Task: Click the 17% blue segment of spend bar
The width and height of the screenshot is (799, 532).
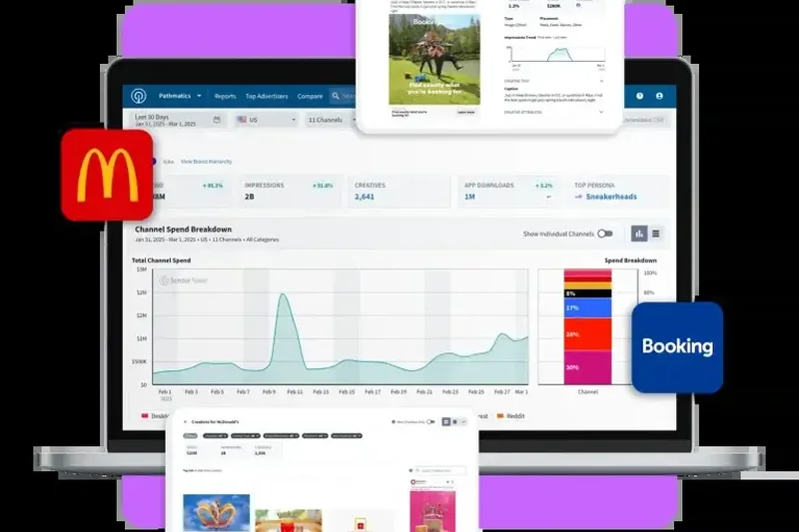Action: [x=587, y=308]
